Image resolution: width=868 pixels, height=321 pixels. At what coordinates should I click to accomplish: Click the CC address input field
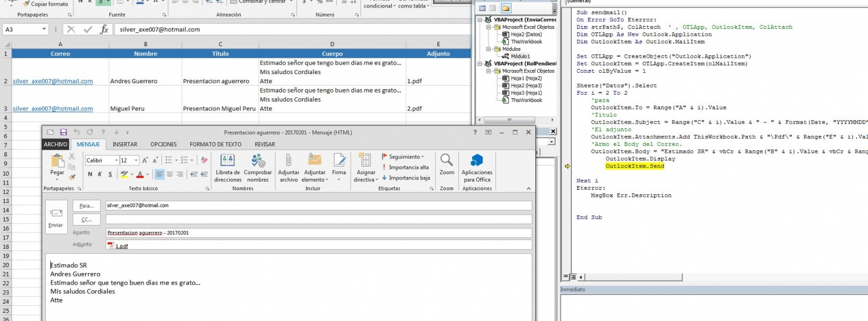tap(318, 220)
